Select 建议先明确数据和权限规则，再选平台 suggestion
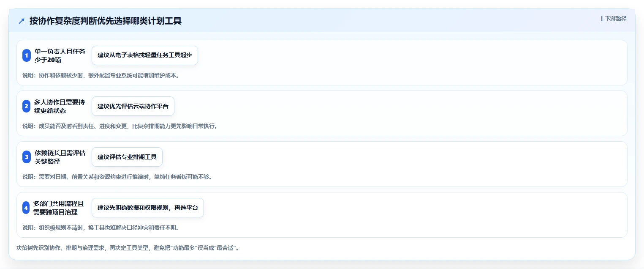The image size is (644, 269). point(148,208)
